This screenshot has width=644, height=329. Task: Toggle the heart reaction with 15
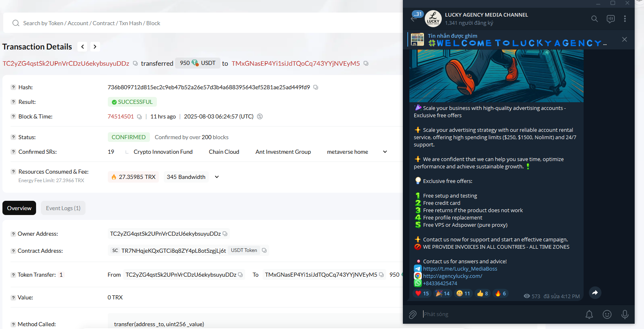pos(422,293)
